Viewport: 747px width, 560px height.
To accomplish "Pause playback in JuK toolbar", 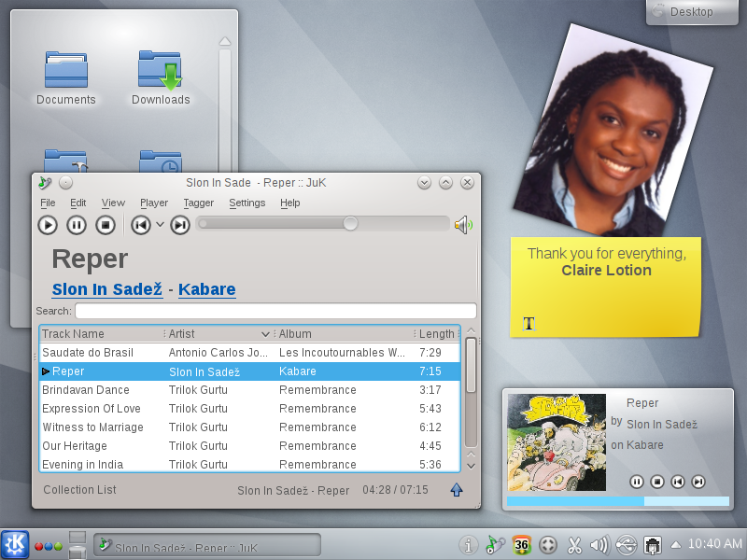I will click(77, 225).
